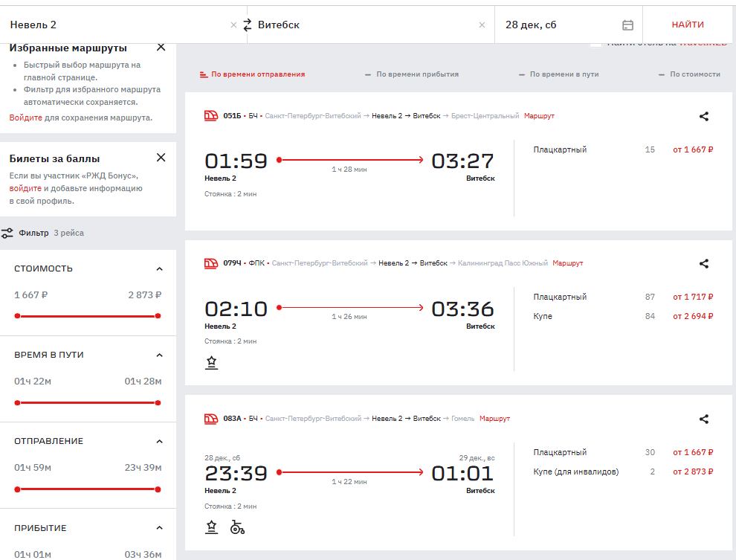Collapse the Стоимость filter section

159,268
